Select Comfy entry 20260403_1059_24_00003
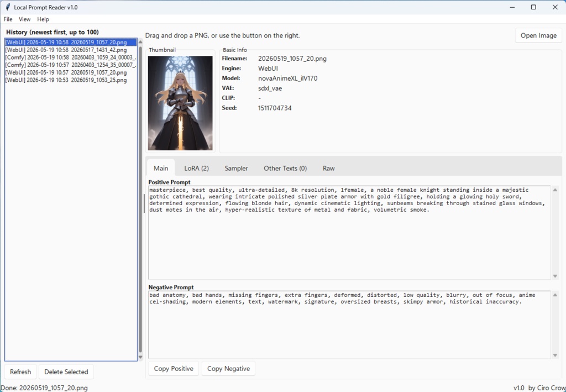The width and height of the screenshot is (566, 392). [x=71, y=58]
